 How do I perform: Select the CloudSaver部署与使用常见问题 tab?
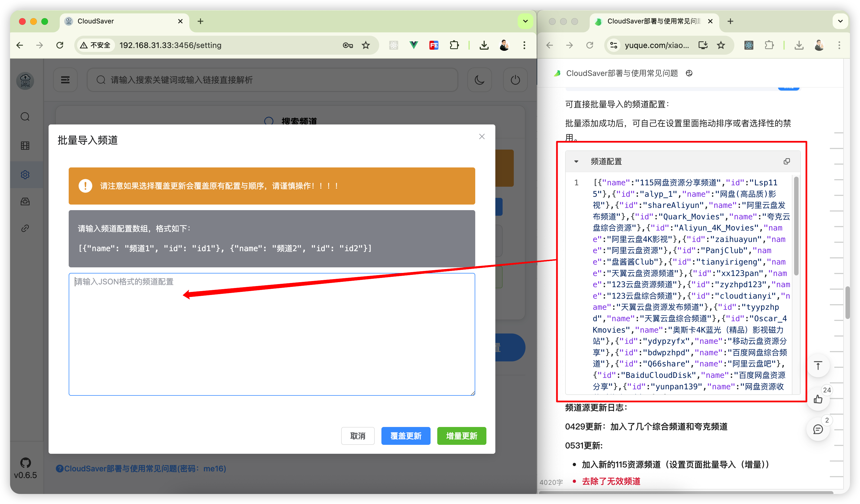(652, 21)
